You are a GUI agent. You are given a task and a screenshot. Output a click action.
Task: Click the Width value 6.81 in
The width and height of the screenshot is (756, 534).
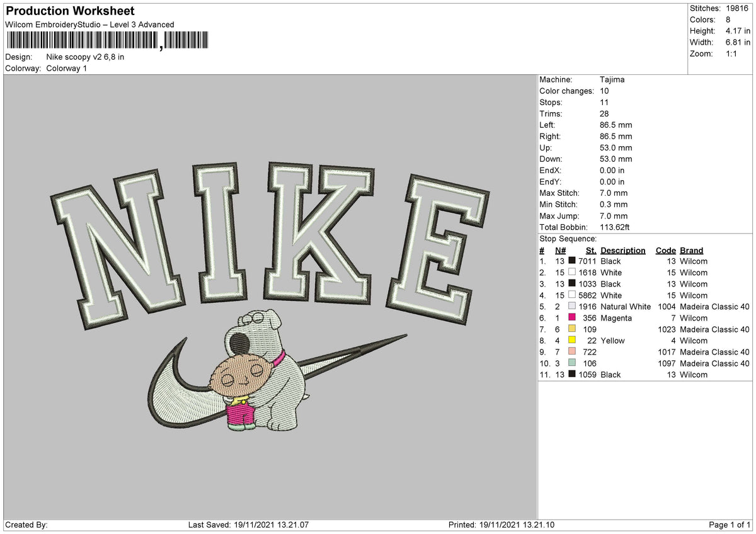coord(738,42)
